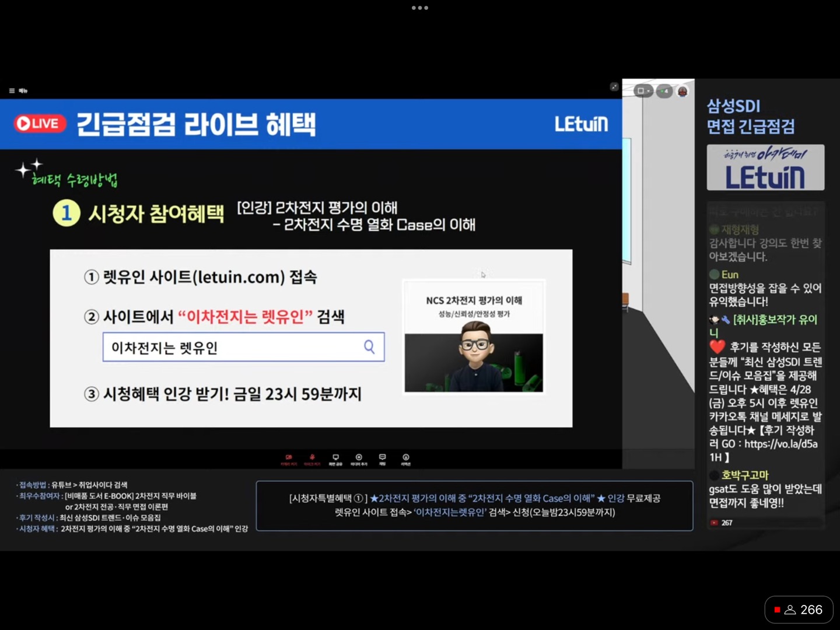Click the 이차전지는 렛유인 search field
840x630 pixels.
[x=233, y=348]
